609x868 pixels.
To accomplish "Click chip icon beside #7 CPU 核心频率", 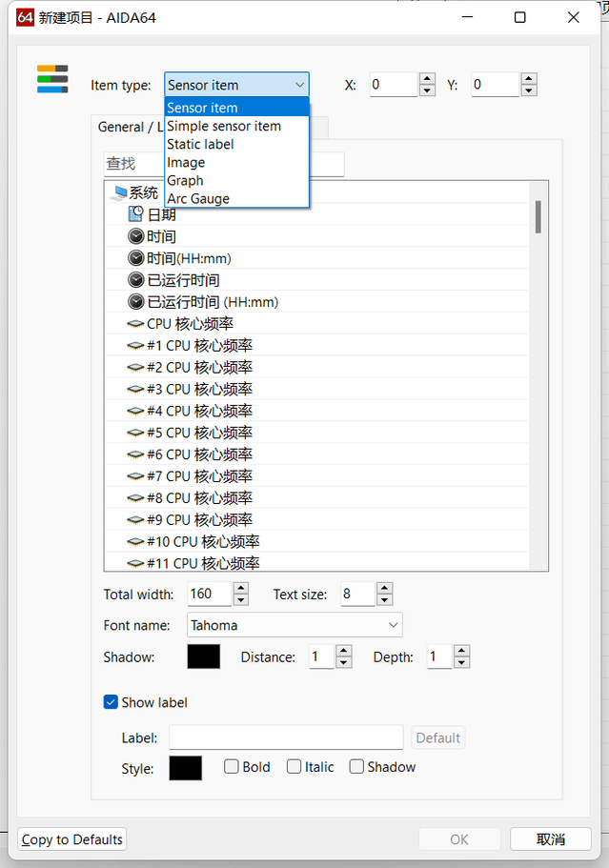I will pyautogui.click(x=135, y=476).
